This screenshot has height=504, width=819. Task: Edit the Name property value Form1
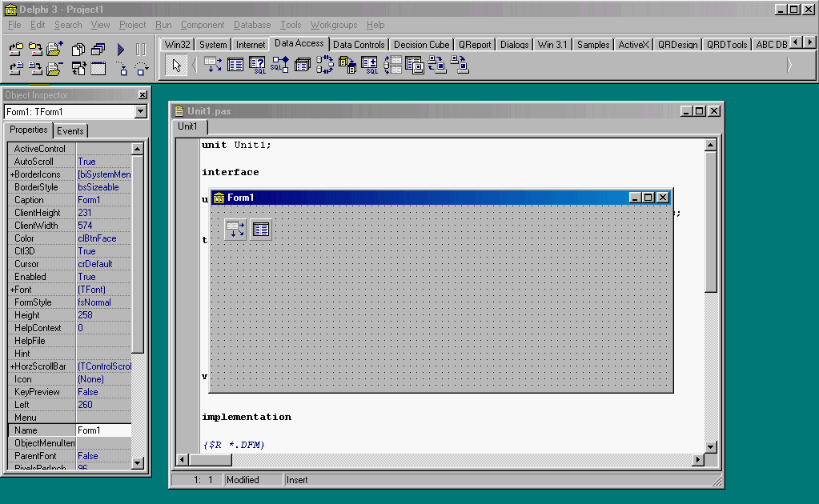(x=103, y=430)
